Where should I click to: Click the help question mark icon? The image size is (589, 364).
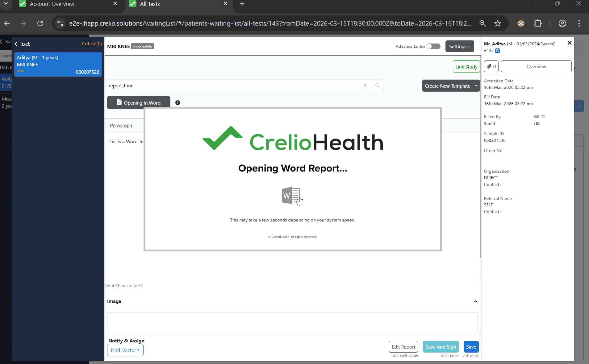coord(178,103)
